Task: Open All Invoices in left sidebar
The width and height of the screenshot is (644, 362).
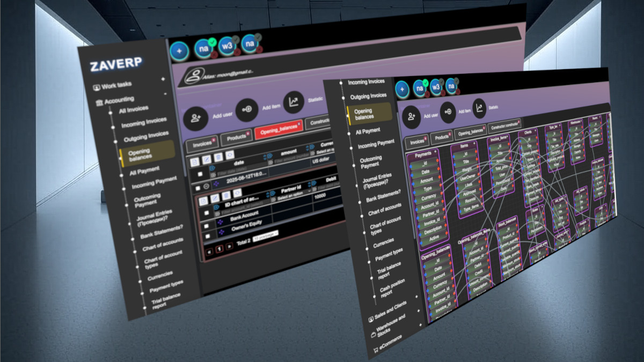Action: (134, 110)
